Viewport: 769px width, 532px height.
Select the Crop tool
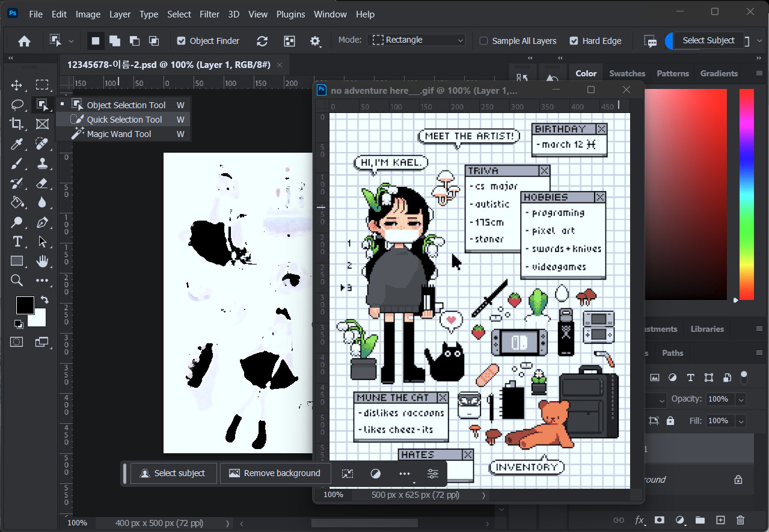pyautogui.click(x=17, y=124)
